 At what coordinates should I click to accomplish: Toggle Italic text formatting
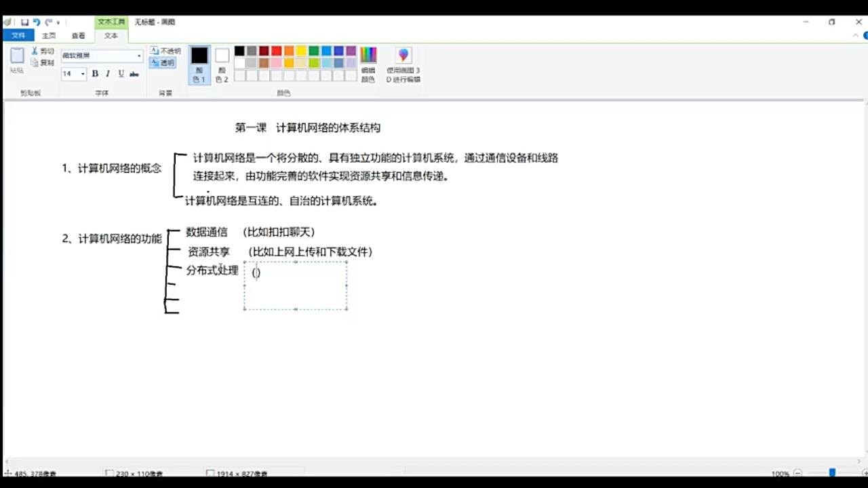pos(108,73)
